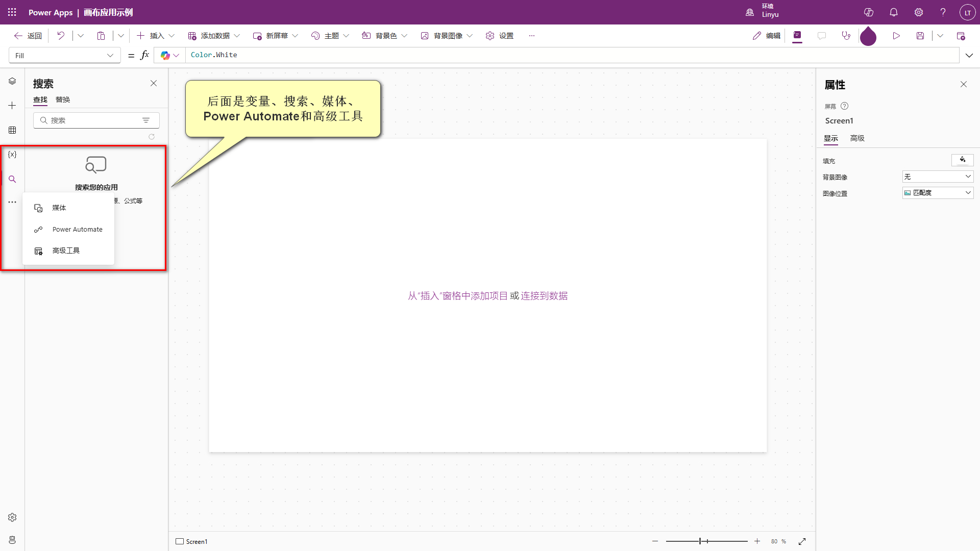This screenshot has height=551, width=980.
Task: Switch to the 高级 properties tab
Action: click(x=857, y=138)
